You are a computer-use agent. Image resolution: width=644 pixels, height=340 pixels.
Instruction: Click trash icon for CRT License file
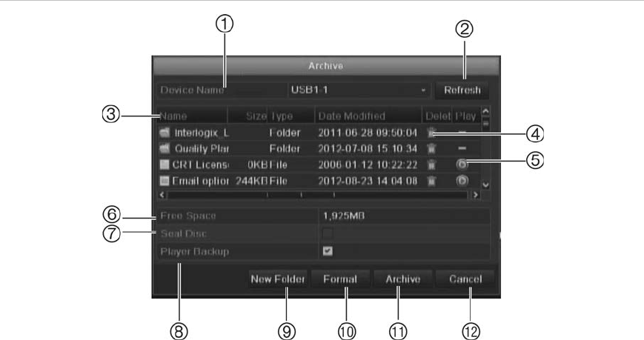coord(431,164)
